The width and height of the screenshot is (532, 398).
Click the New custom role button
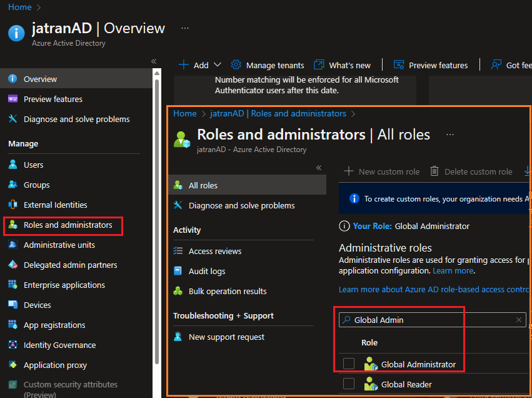tap(382, 171)
